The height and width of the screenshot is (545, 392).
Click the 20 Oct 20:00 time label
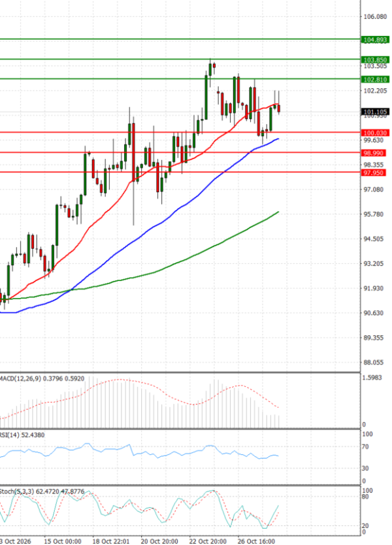tap(159, 541)
